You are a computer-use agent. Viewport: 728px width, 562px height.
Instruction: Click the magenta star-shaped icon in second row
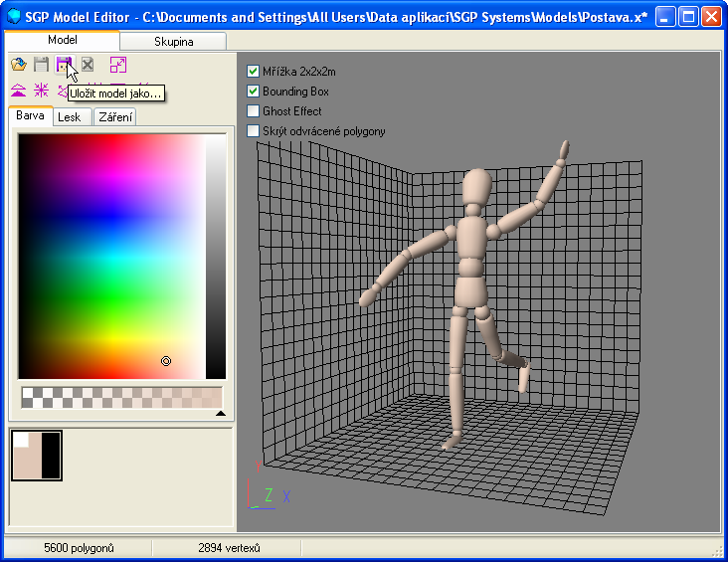click(42, 90)
